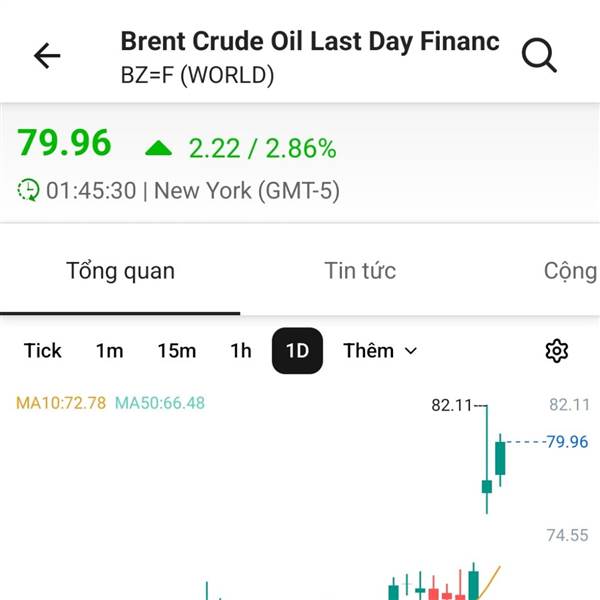Tap the MA50:66.48 indicator label

click(160, 403)
